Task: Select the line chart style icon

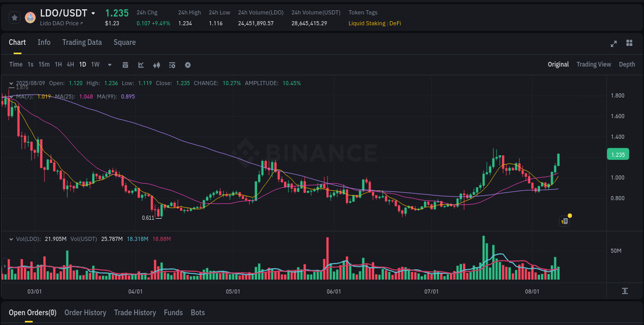Action: [x=141, y=65]
